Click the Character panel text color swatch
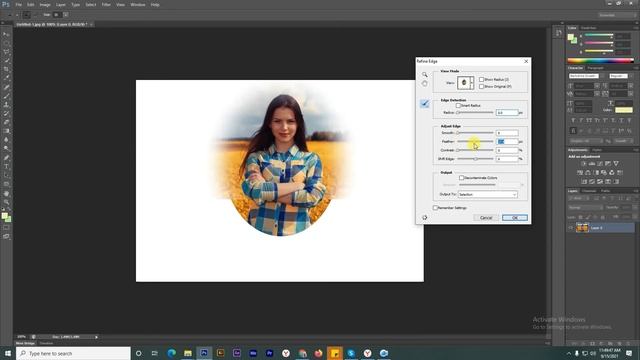Image resolution: width=640 pixels, height=360 pixels. coord(624,110)
